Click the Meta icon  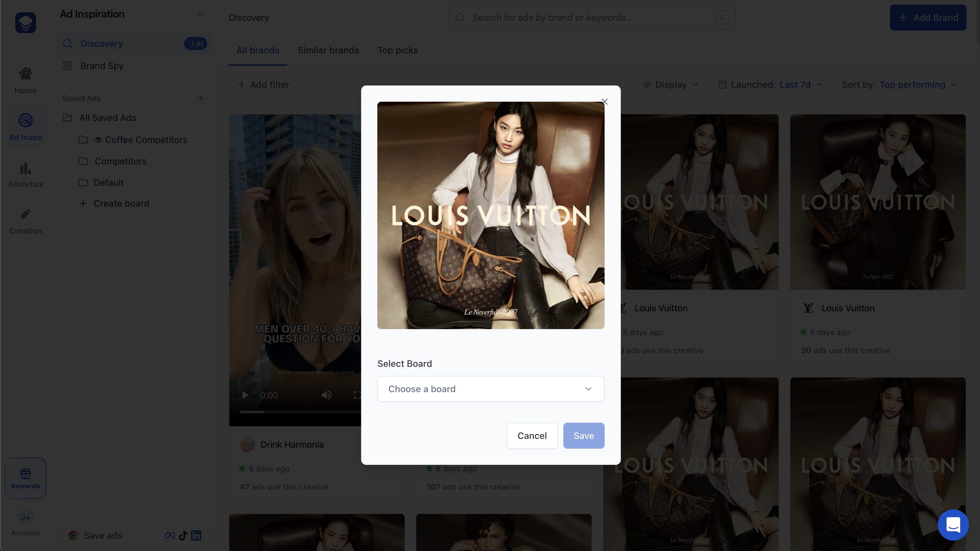click(170, 535)
